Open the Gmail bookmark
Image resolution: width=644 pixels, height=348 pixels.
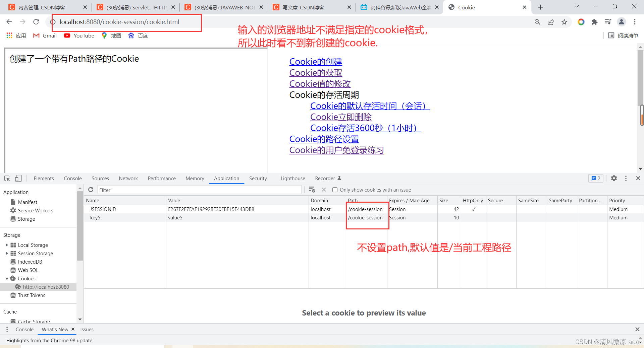pos(45,36)
